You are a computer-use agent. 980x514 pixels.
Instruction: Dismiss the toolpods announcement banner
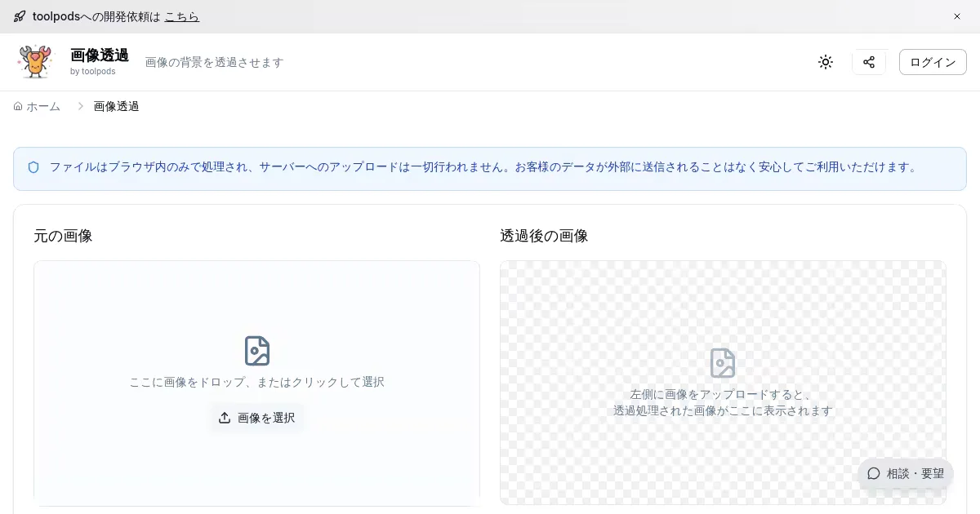(x=957, y=16)
